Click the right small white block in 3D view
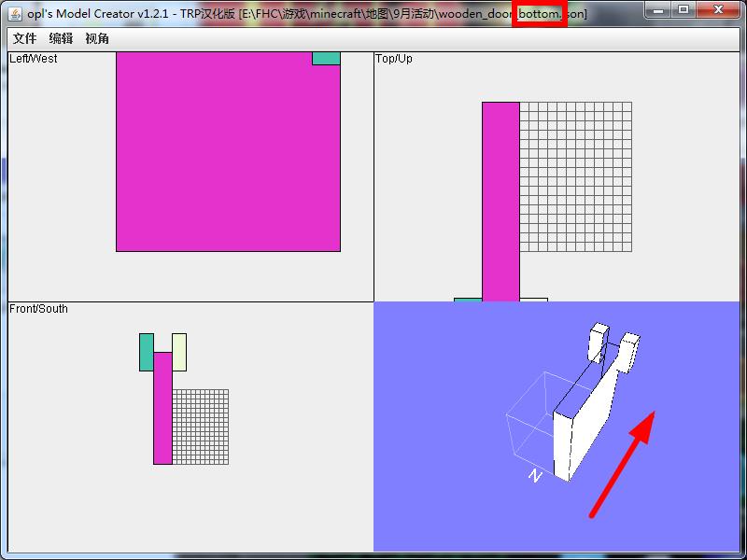 630,350
